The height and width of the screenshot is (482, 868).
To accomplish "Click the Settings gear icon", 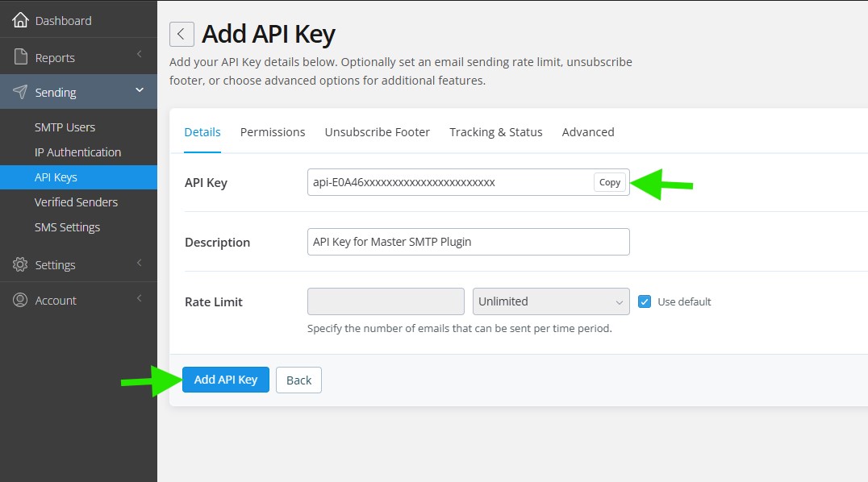I will tap(20, 264).
